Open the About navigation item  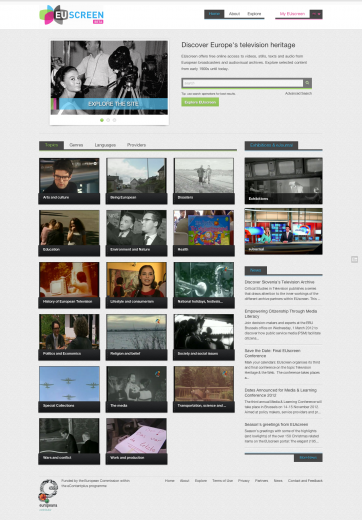pos(234,14)
